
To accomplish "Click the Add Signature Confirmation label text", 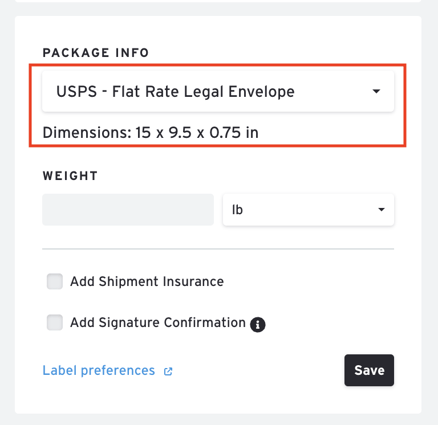I will tap(158, 323).
